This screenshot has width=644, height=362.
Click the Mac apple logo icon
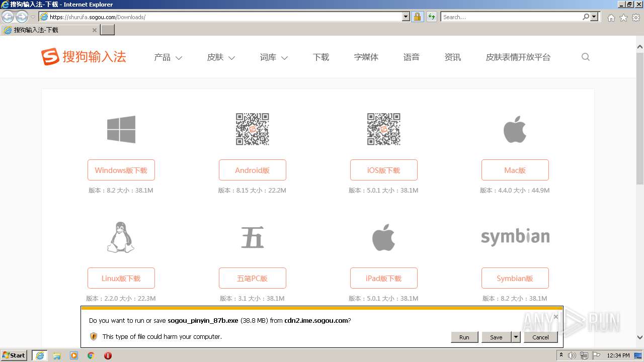coord(515,129)
